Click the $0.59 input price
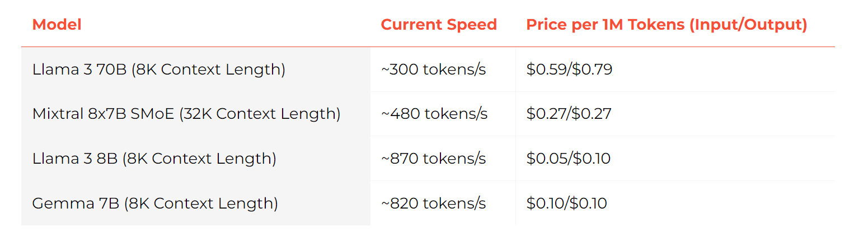The height and width of the screenshot is (236, 868). [546, 70]
